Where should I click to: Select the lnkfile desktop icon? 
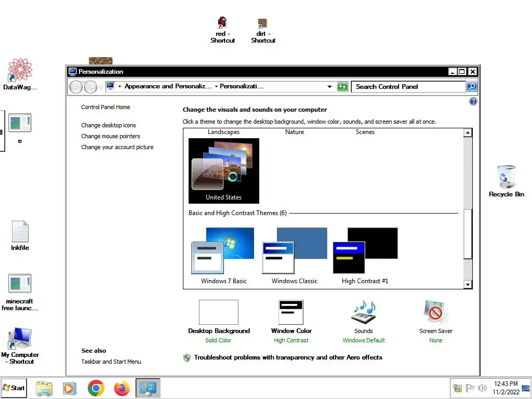[x=20, y=235]
